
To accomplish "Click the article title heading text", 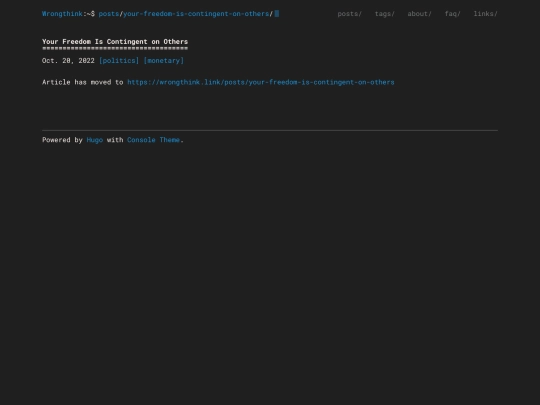I will (115, 42).
